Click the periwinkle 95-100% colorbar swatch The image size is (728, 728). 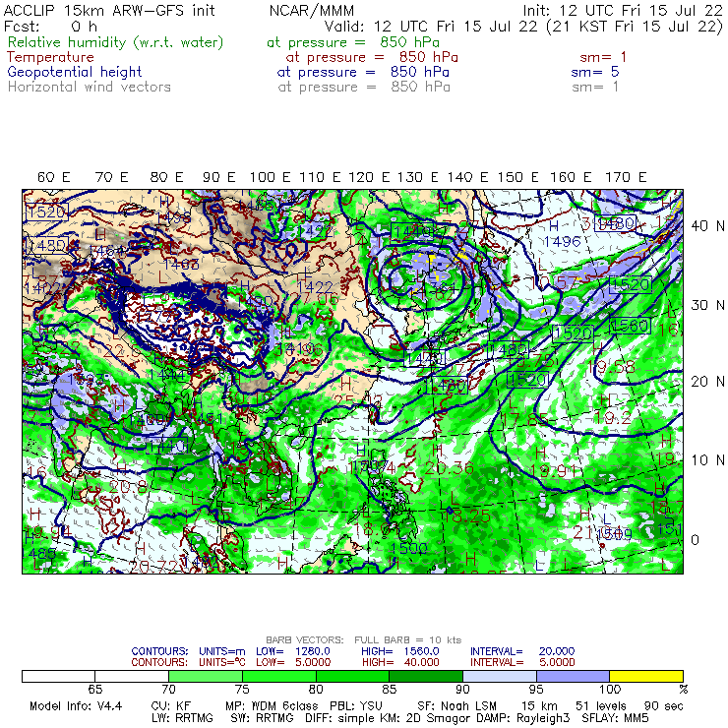573,676
